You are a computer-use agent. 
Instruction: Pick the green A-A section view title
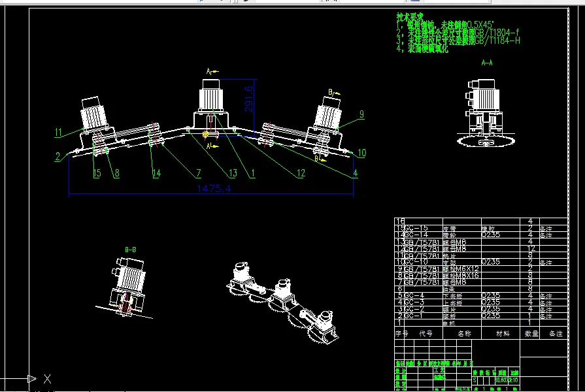486,63
